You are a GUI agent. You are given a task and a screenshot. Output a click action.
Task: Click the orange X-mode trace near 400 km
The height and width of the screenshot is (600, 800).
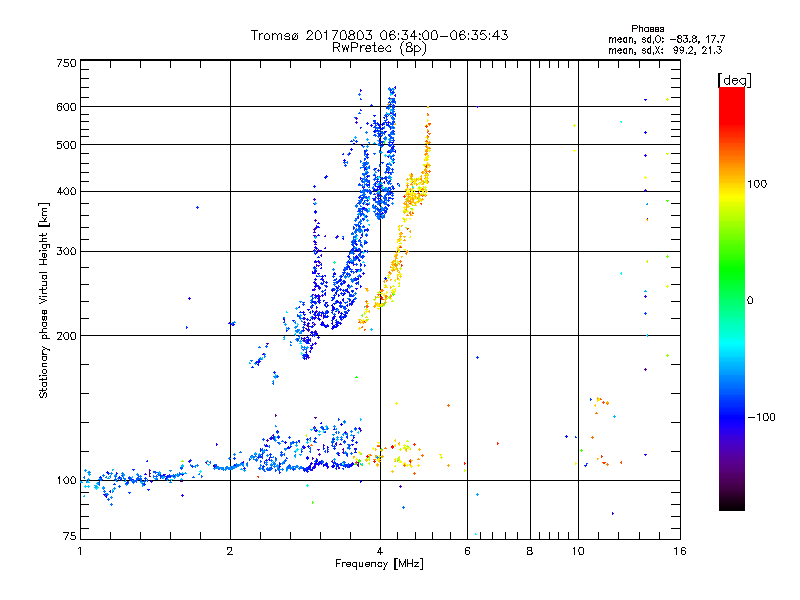[x=415, y=193]
